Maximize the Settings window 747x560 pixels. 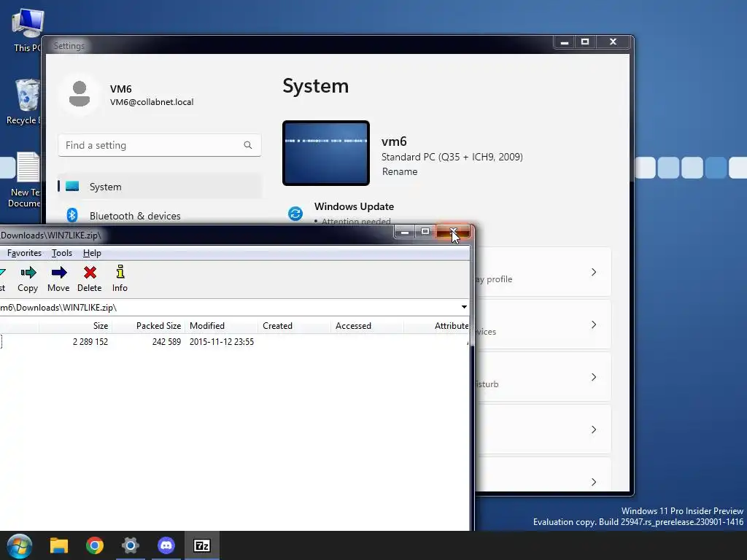(x=585, y=42)
